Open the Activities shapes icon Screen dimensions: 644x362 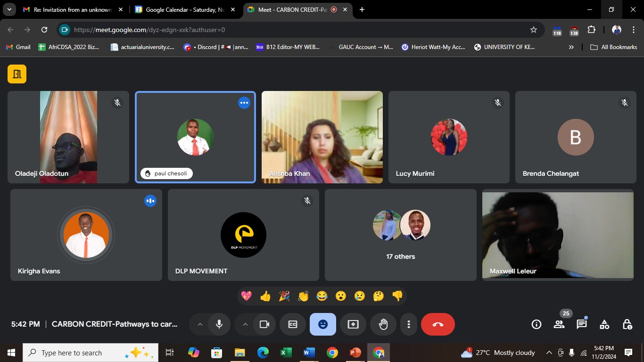point(604,324)
